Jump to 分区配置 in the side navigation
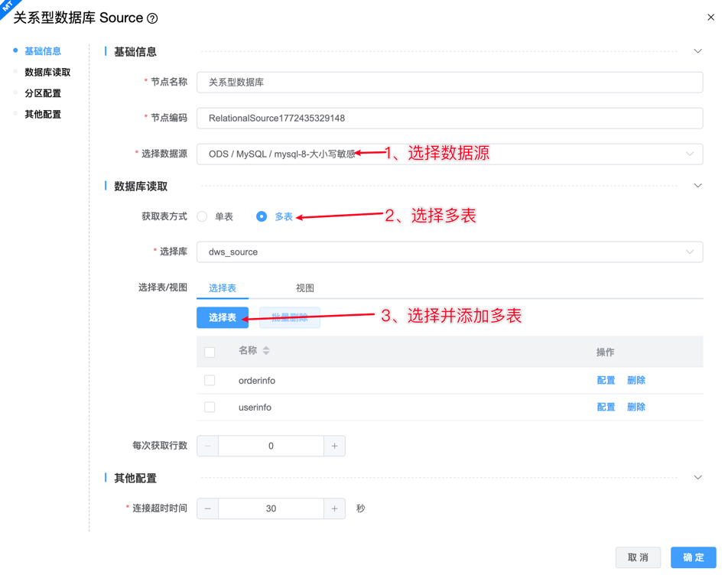 pos(43,93)
